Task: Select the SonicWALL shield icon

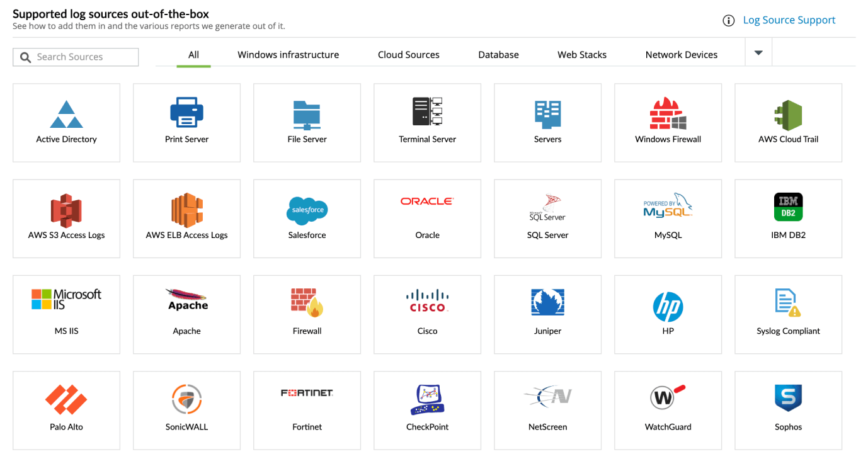Action: coord(186,399)
